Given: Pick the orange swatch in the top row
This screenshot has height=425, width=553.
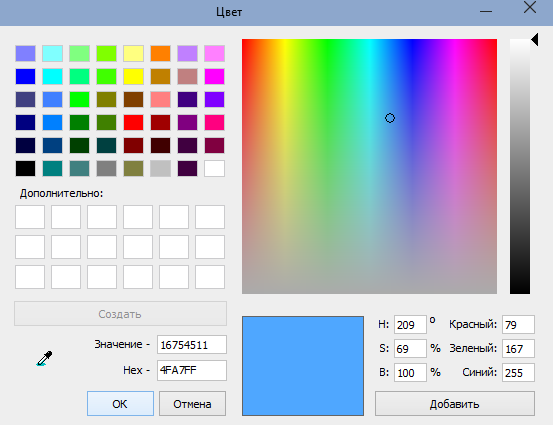Looking at the screenshot, I should click(160, 53).
